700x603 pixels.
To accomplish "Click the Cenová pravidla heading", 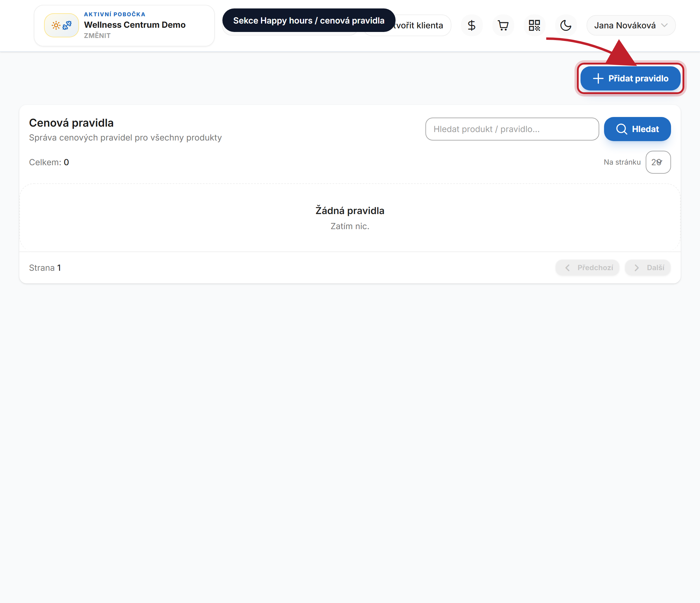I will (x=71, y=123).
